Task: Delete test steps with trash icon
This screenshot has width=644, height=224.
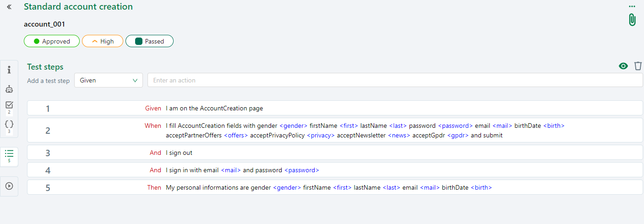Action: [x=638, y=66]
